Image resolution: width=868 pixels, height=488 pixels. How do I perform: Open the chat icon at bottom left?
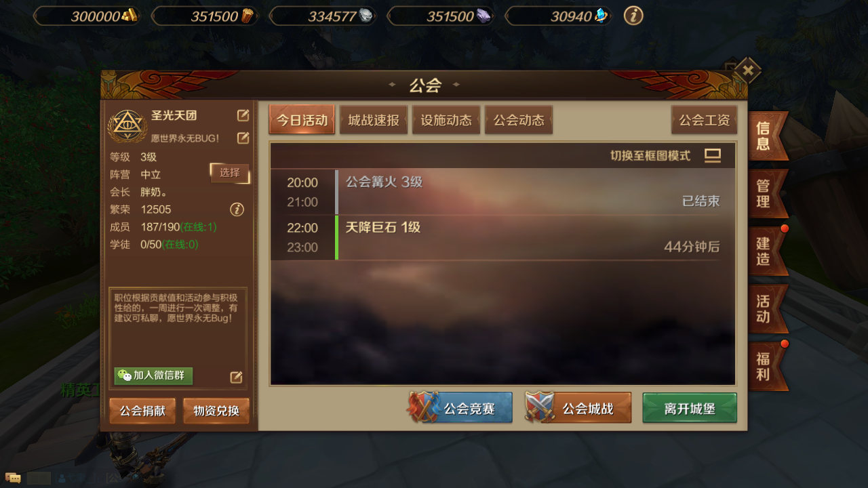point(13,478)
